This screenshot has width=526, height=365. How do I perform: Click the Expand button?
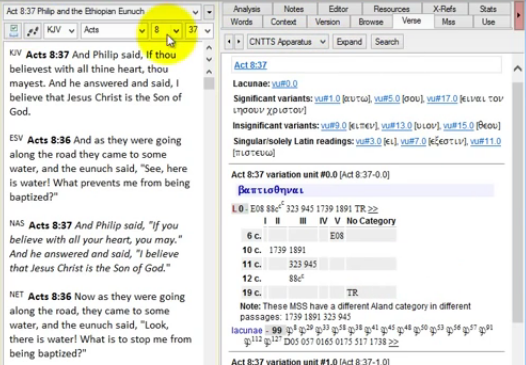349,42
